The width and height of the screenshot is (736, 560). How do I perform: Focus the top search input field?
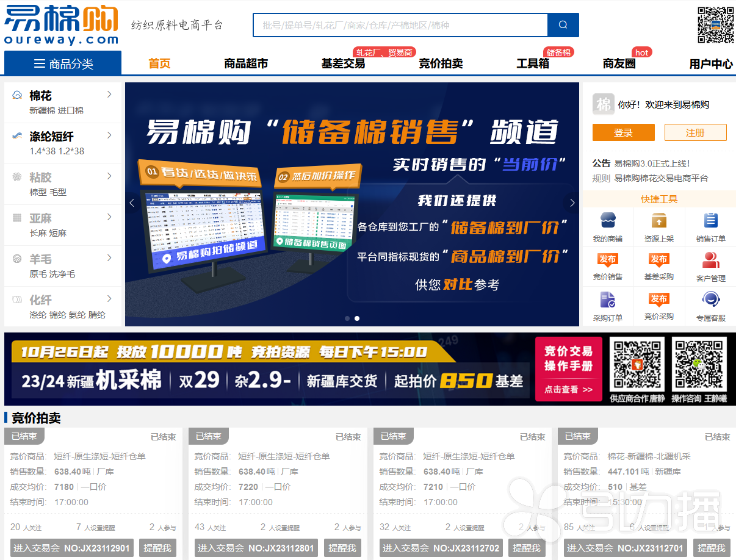(400, 25)
